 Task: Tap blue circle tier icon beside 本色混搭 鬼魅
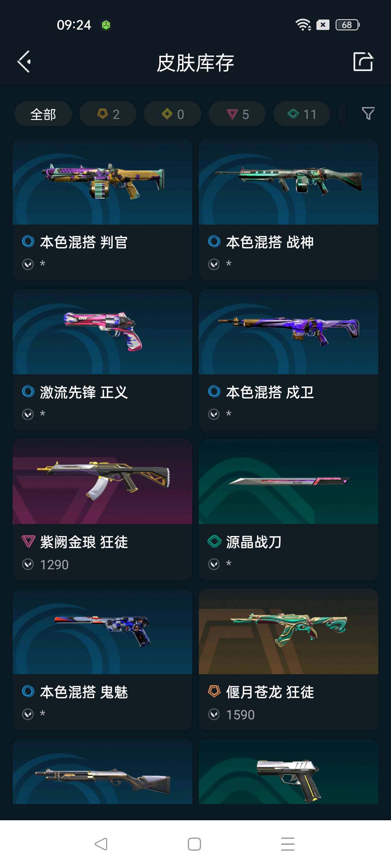click(28, 691)
